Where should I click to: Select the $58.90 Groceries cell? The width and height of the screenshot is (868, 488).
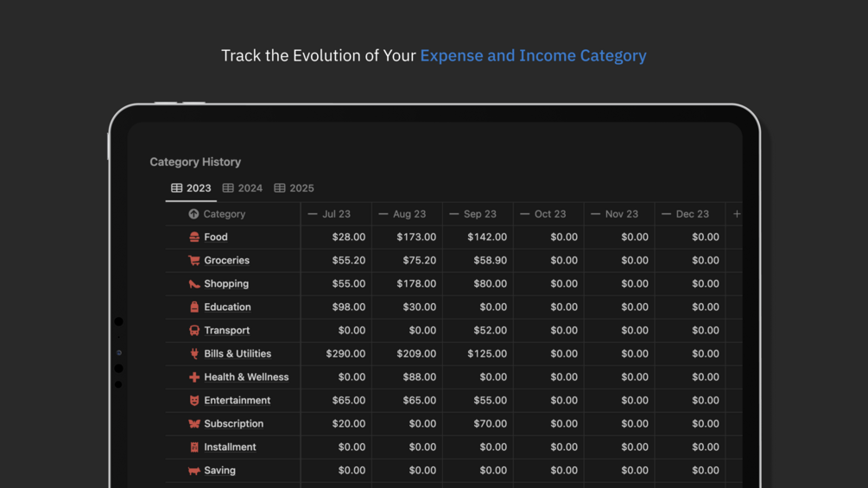tap(478, 260)
